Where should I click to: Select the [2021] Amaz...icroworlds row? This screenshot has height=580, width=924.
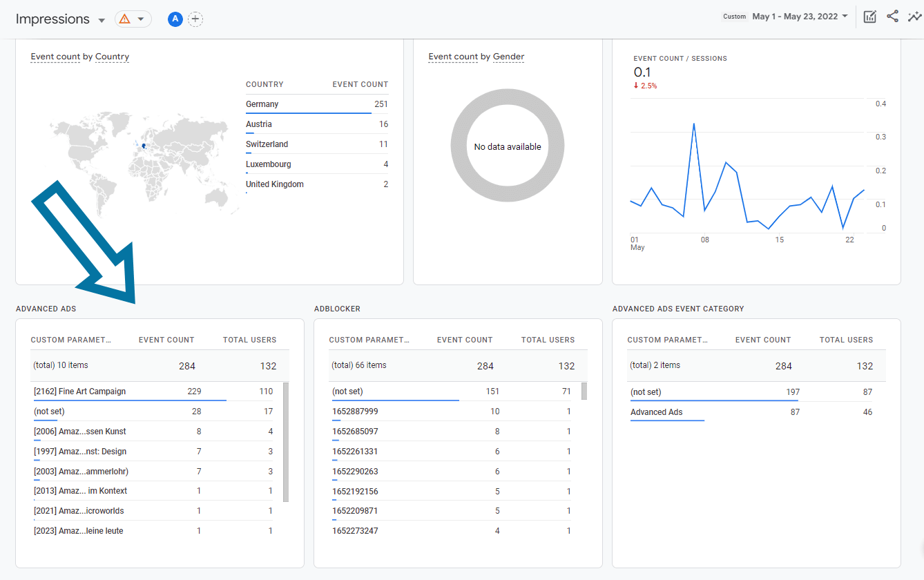click(x=153, y=511)
